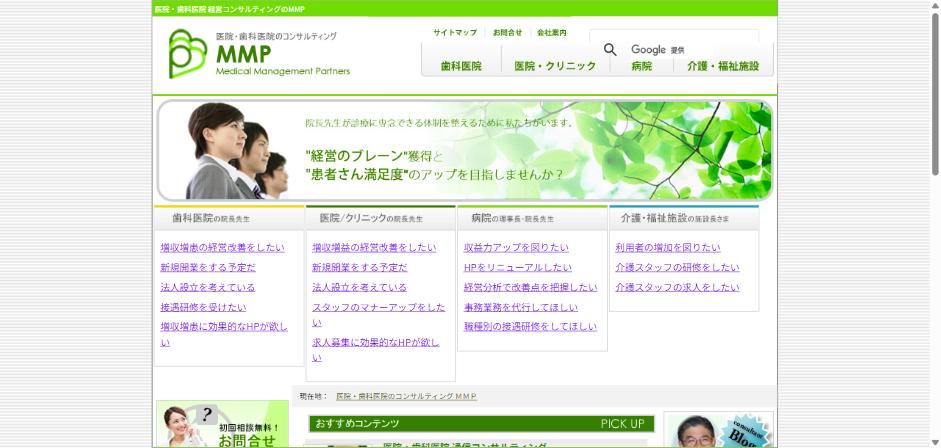
Task: Open 経営分析で改善点を把握したい link
Action: [x=531, y=287]
